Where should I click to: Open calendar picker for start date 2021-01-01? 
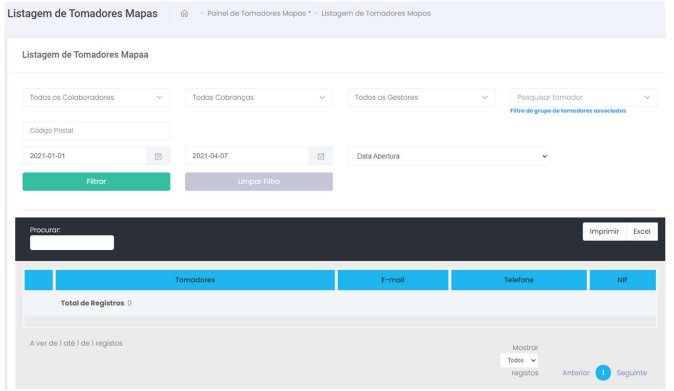pyautogui.click(x=158, y=156)
